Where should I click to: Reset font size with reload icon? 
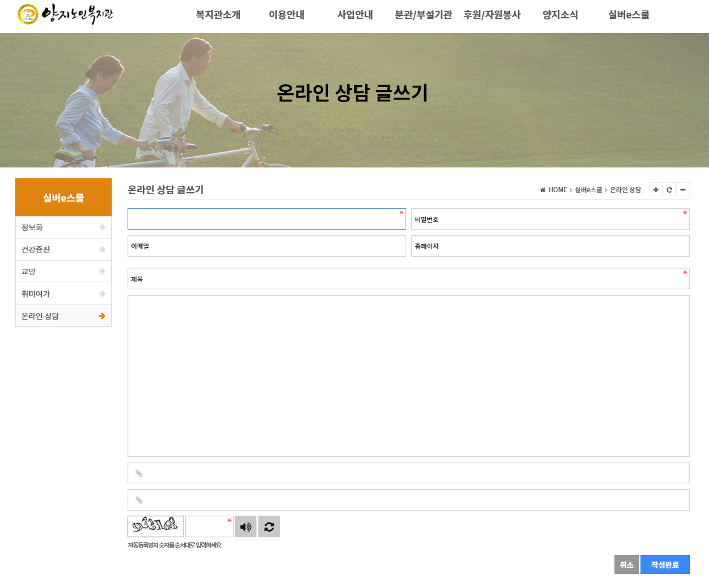click(669, 190)
